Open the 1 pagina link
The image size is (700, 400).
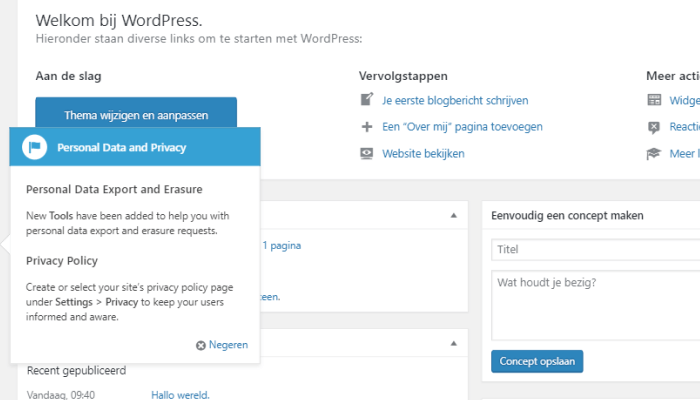coord(282,246)
